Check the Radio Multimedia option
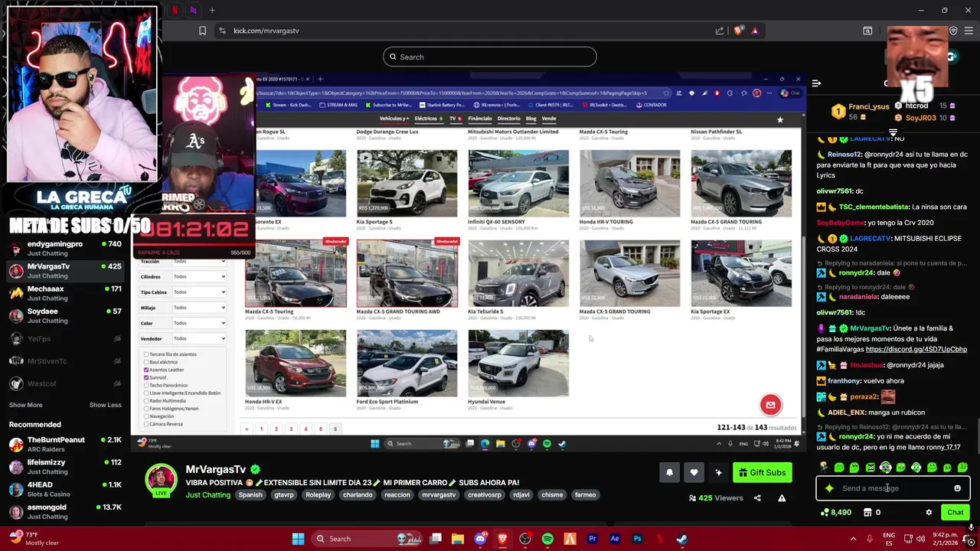Screen dimensions: 980x551 point(146,400)
